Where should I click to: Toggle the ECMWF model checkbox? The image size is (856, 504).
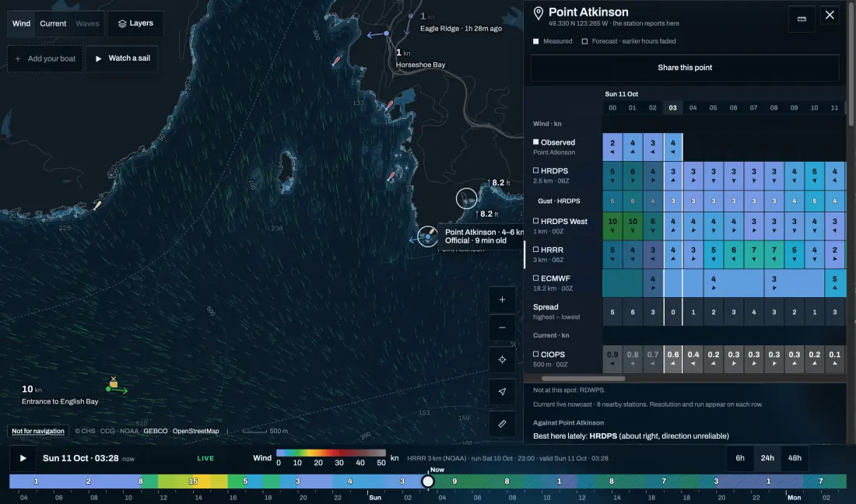[535, 278]
